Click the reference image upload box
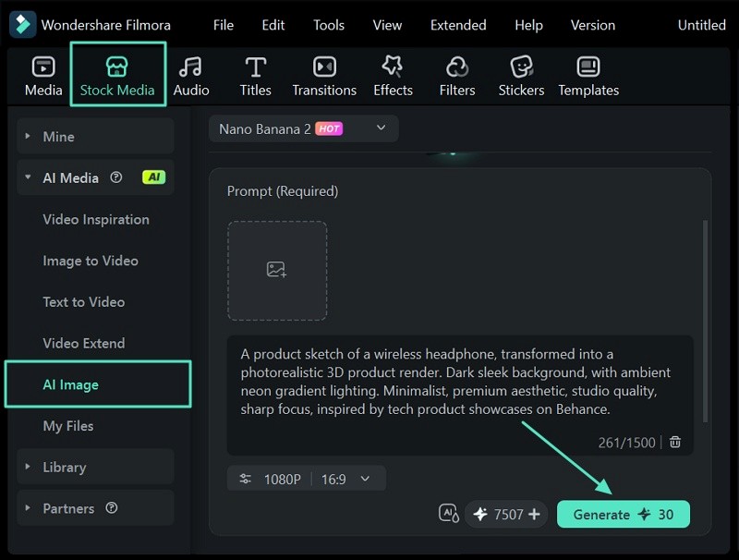The image size is (739, 560). click(x=277, y=271)
